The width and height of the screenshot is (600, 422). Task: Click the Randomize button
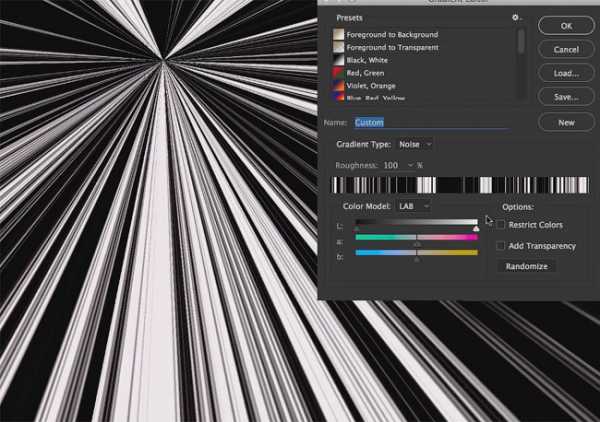527,266
